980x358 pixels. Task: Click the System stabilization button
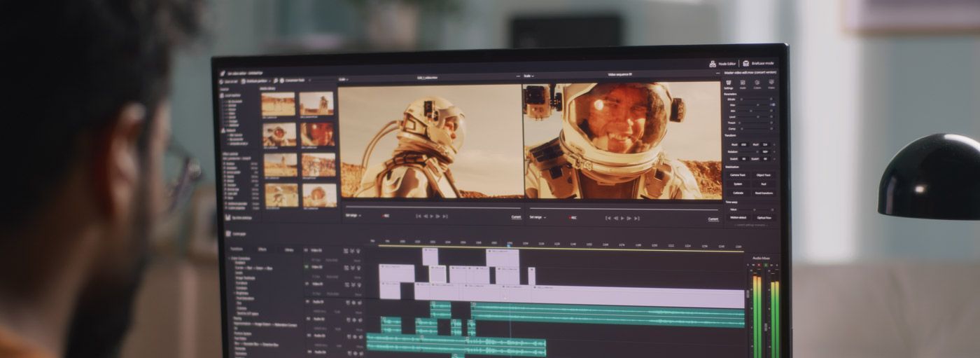point(737,184)
